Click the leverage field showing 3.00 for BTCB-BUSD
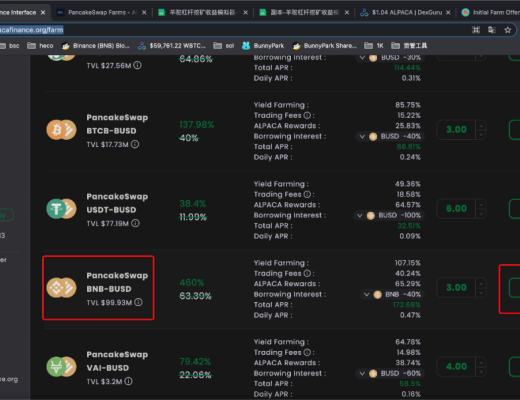The height and width of the screenshot is (400, 520). (x=456, y=130)
